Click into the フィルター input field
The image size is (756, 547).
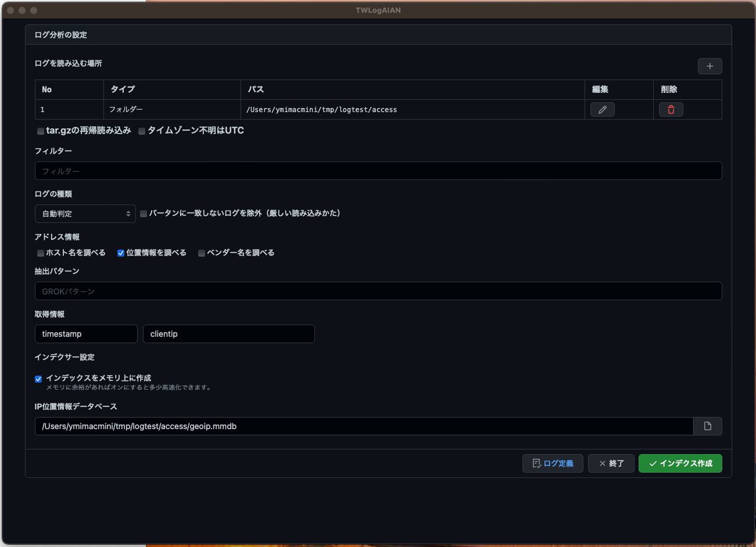pyautogui.click(x=378, y=171)
